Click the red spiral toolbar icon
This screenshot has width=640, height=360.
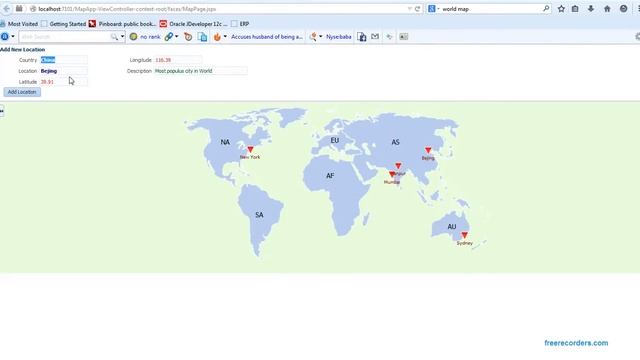point(188,37)
